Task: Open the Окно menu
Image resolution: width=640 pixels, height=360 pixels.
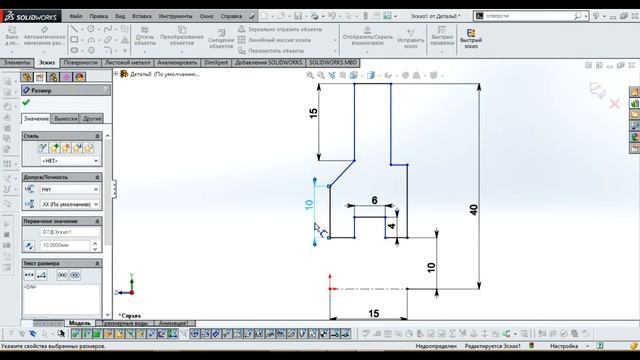Action: click(207, 16)
